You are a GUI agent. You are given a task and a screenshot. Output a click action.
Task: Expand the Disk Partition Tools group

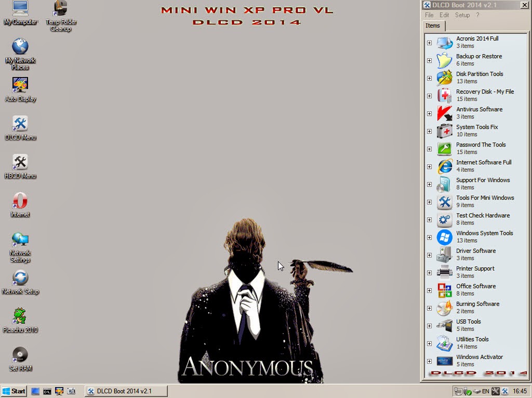pyautogui.click(x=429, y=78)
